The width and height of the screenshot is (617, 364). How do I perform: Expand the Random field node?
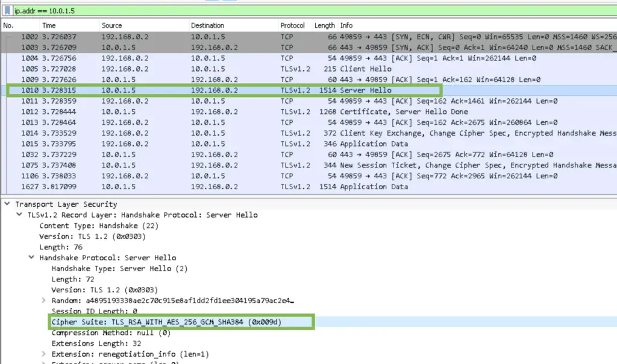pos(43,300)
